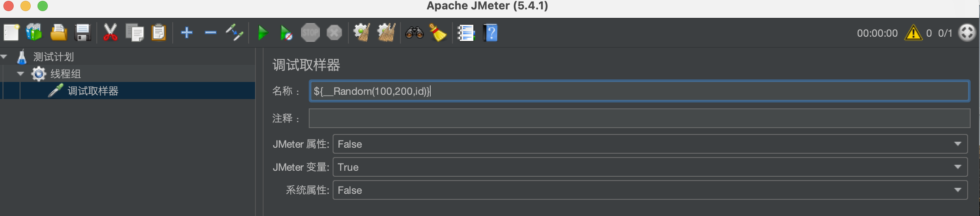
Task: Collapse the 测试计划 tree node
Action: click(x=4, y=56)
